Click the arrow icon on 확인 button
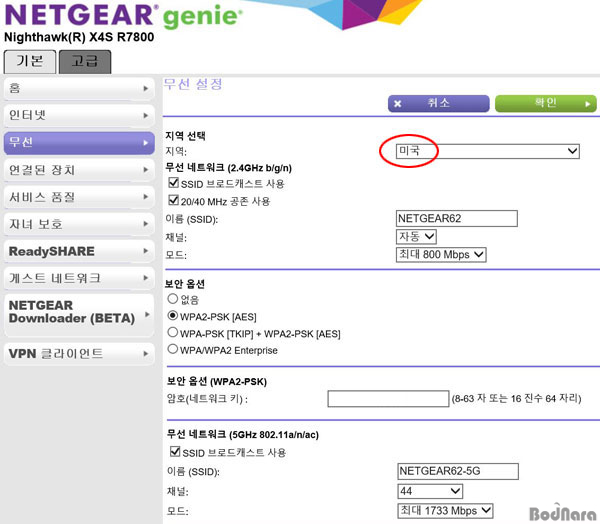 point(588,104)
